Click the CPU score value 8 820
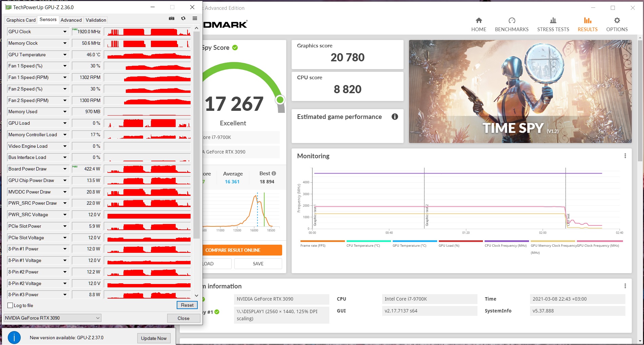Screen dimensions: 644x345 coord(348,89)
